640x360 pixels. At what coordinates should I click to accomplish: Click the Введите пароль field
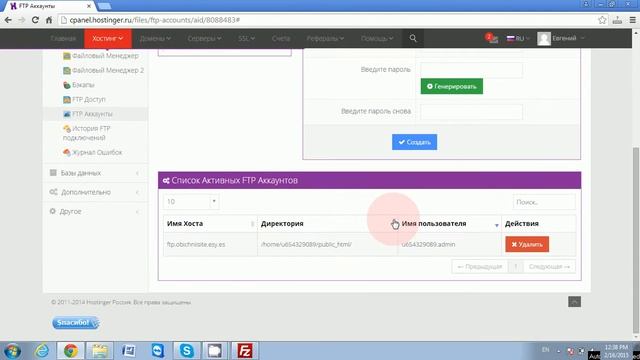click(x=471, y=69)
